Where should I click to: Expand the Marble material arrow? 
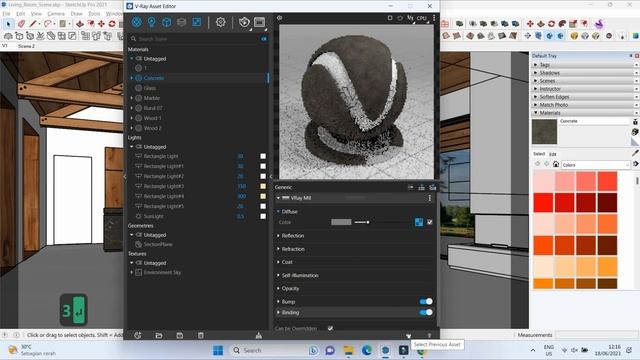click(132, 98)
